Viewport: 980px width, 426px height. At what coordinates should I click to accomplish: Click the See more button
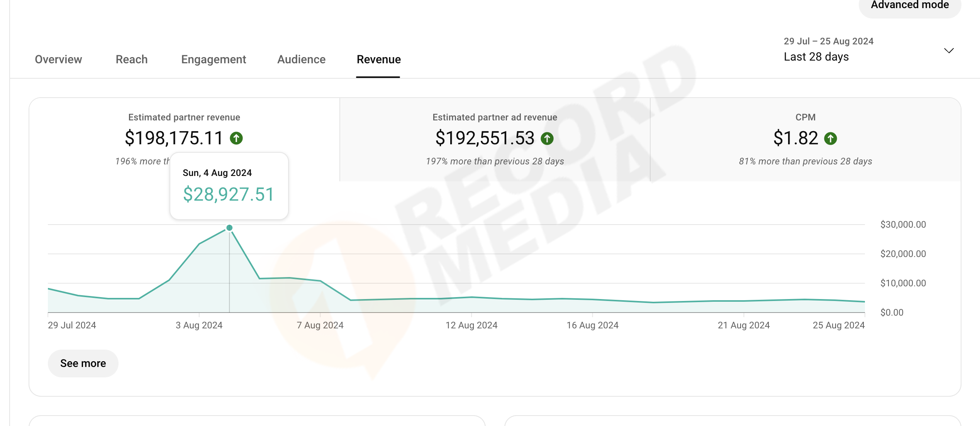pos(83,363)
